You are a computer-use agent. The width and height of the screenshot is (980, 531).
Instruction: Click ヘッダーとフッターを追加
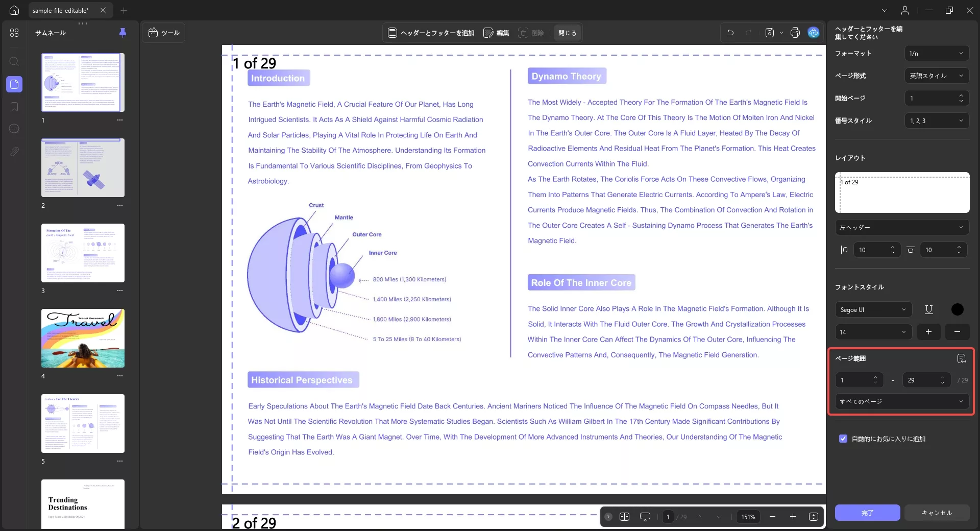click(x=431, y=33)
